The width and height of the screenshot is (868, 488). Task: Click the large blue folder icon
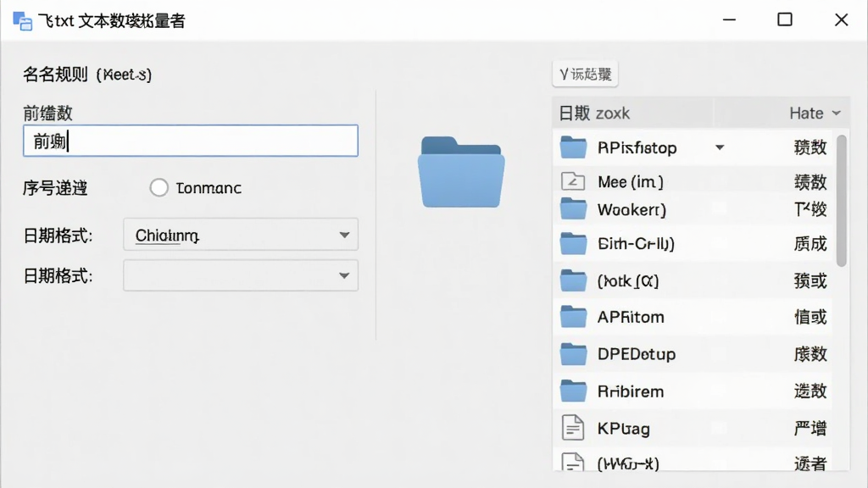[x=461, y=172]
